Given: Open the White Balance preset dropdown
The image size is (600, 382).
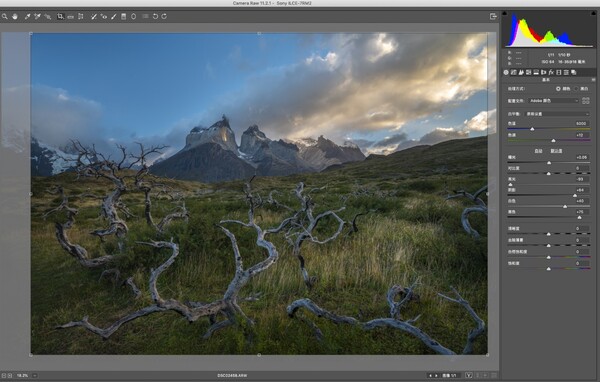Looking at the screenshot, I should click(x=557, y=114).
